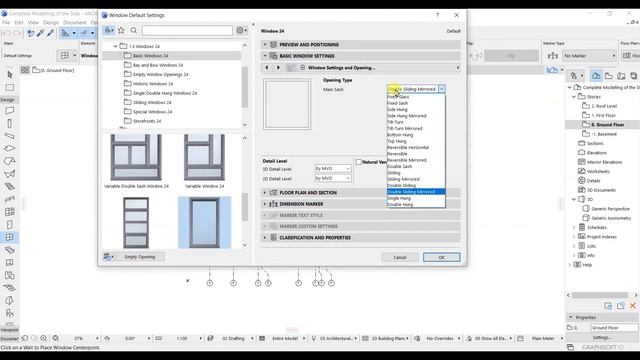This screenshot has height=360, width=640.
Task: Click the Zoom In icon in the status bar
Action: click(44, 338)
